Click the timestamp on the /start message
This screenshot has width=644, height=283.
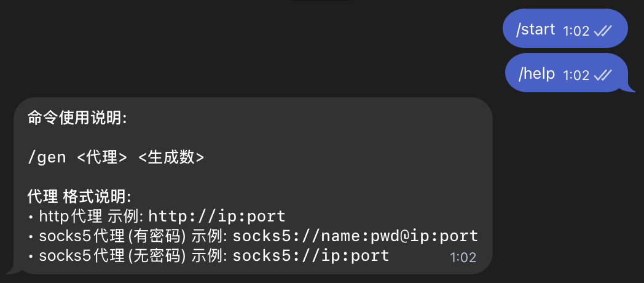pos(576,31)
